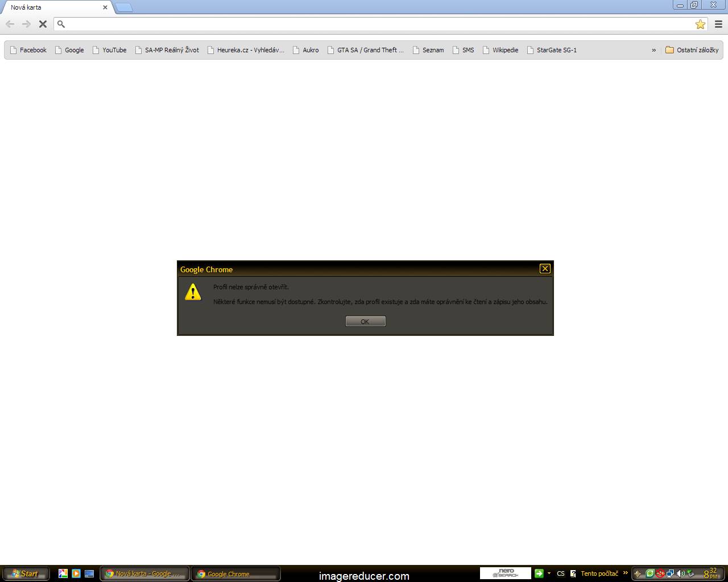Click the green circular tray icon

[x=650, y=573]
